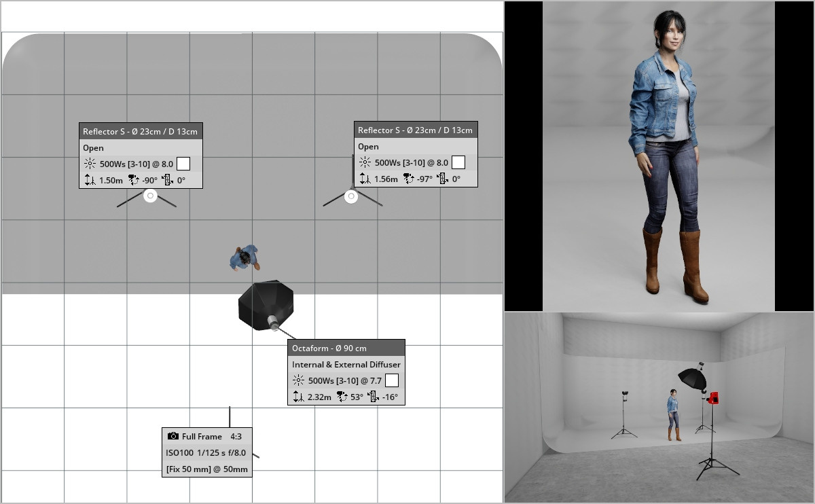The height and width of the screenshot is (504, 815).
Task: Click the power sun icon on right Reflector S label
Action: (365, 162)
